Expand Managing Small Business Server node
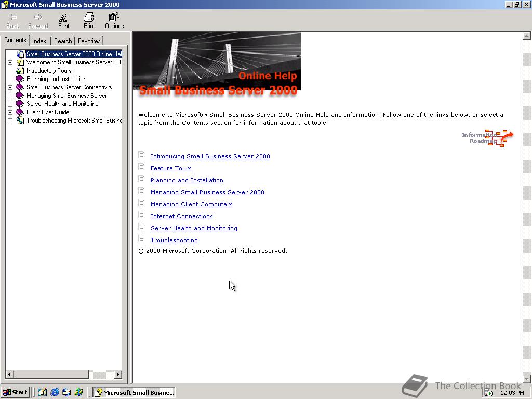 pyautogui.click(x=10, y=96)
